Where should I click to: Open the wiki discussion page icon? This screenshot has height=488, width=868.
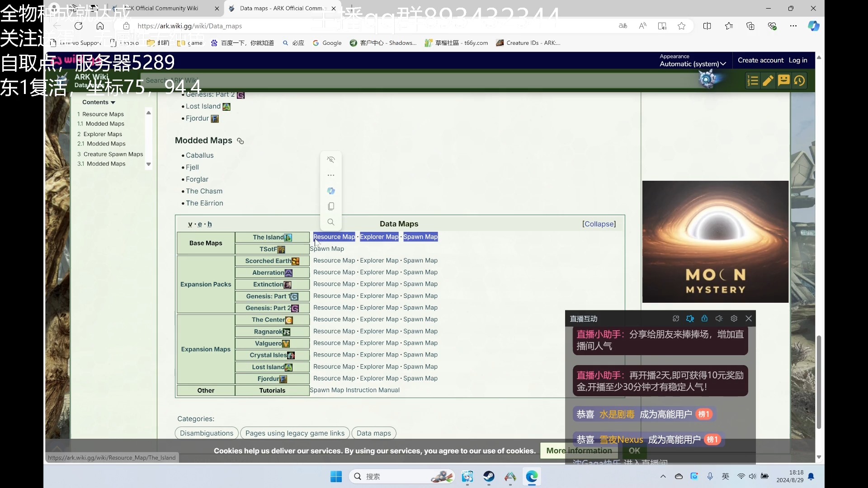coord(784,80)
